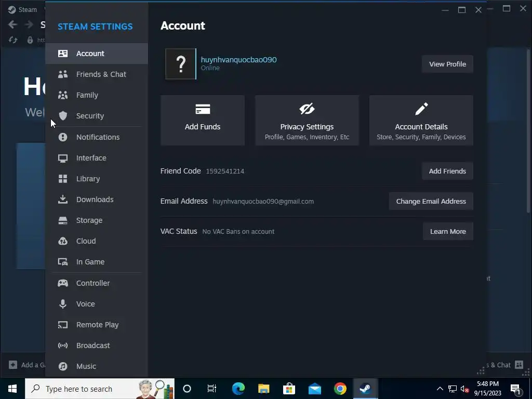Image resolution: width=532 pixels, height=399 pixels.
Task: Click the muted volume tray icon
Action: point(465,389)
